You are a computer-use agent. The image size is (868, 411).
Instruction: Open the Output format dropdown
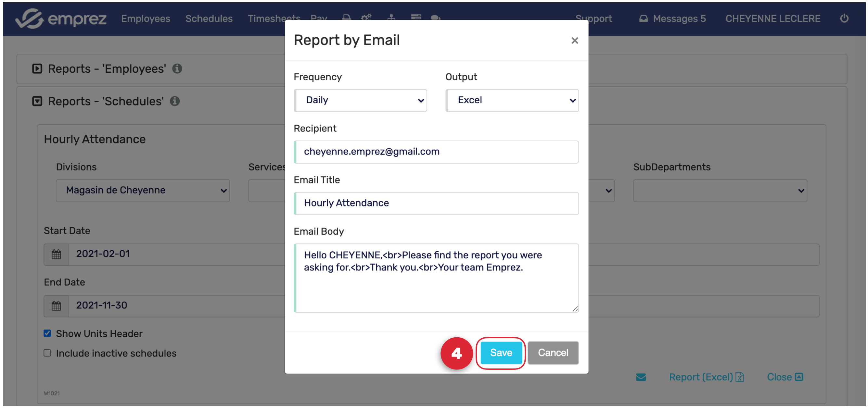512,100
